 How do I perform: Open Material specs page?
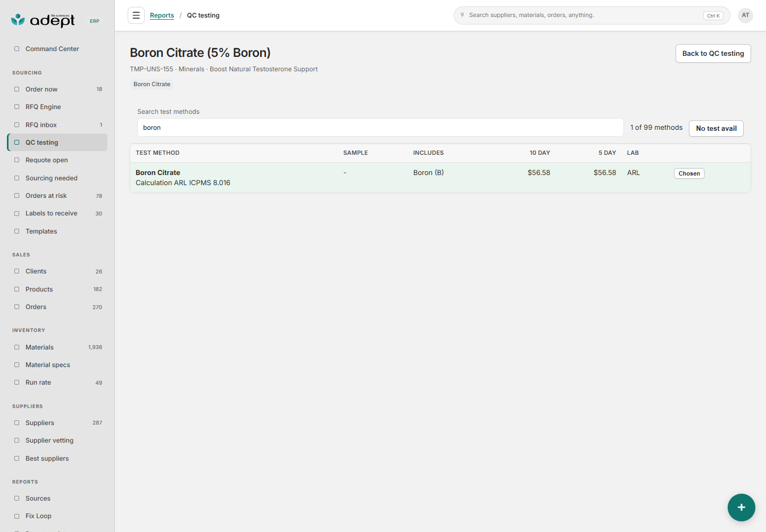click(x=57, y=365)
